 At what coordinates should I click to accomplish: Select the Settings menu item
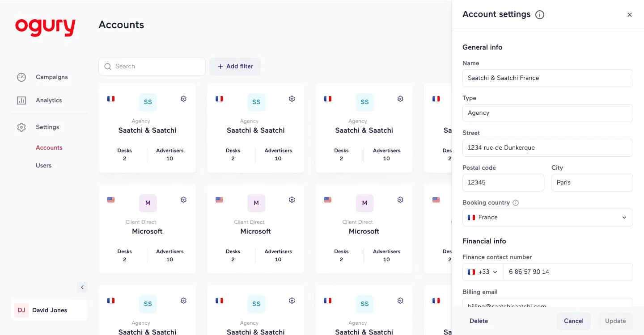tap(47, 127)
